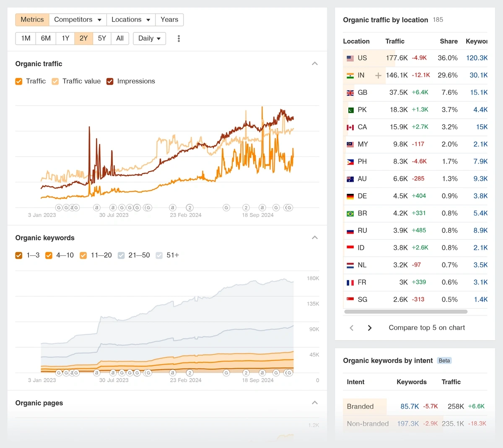Open the IN keywords count 30.1K
Viewport: 503px width, 448px height.
point(479,76)
